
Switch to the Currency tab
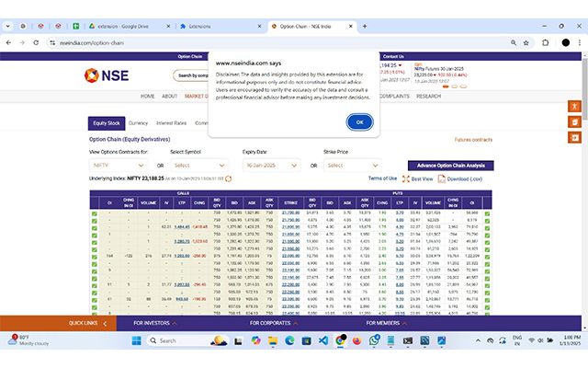(x=138, y=123)
